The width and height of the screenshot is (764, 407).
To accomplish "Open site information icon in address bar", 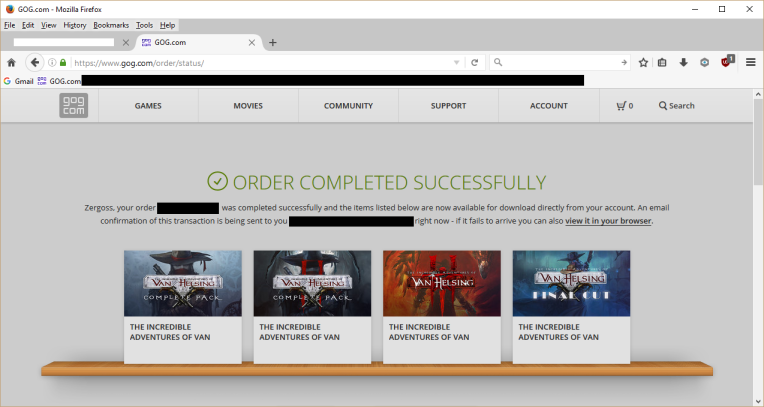I will (x=52, y=62).
